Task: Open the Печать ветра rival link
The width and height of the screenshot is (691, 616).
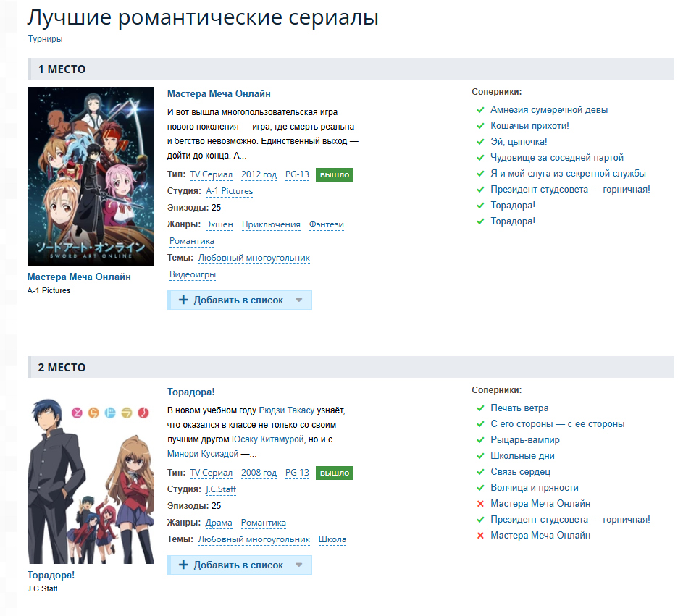Action: tap(519, 408)
